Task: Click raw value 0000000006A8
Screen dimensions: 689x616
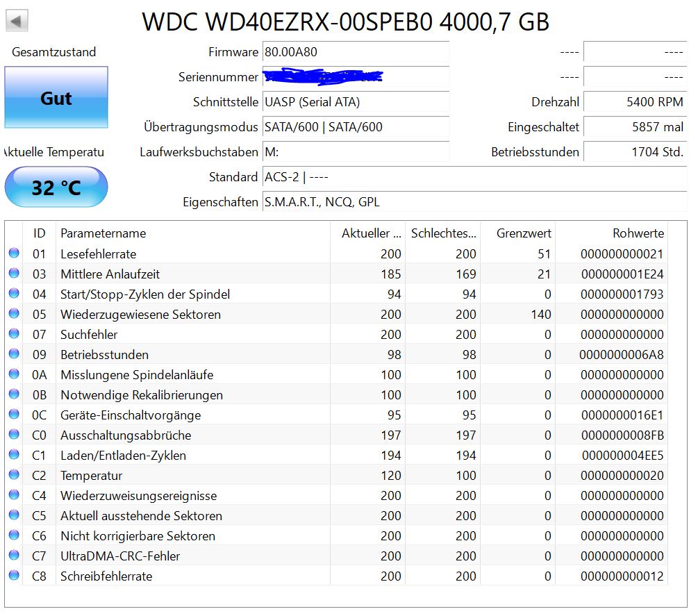Action: (622, 355)
